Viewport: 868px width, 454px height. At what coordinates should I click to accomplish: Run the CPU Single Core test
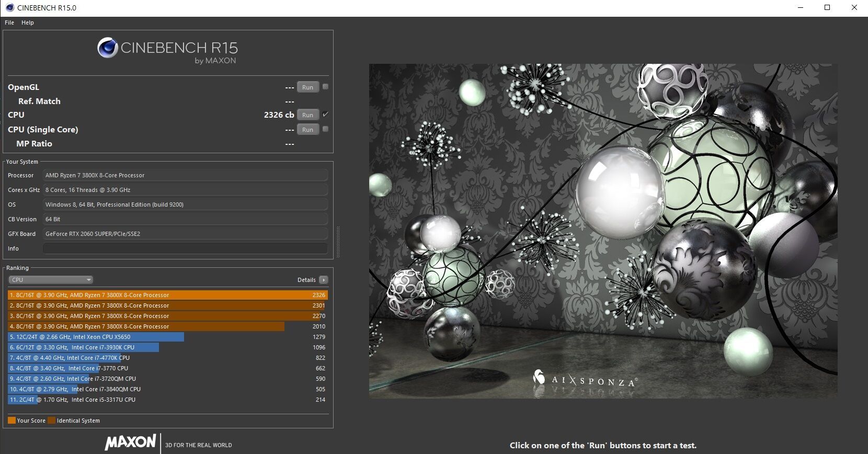pos(307,130)
